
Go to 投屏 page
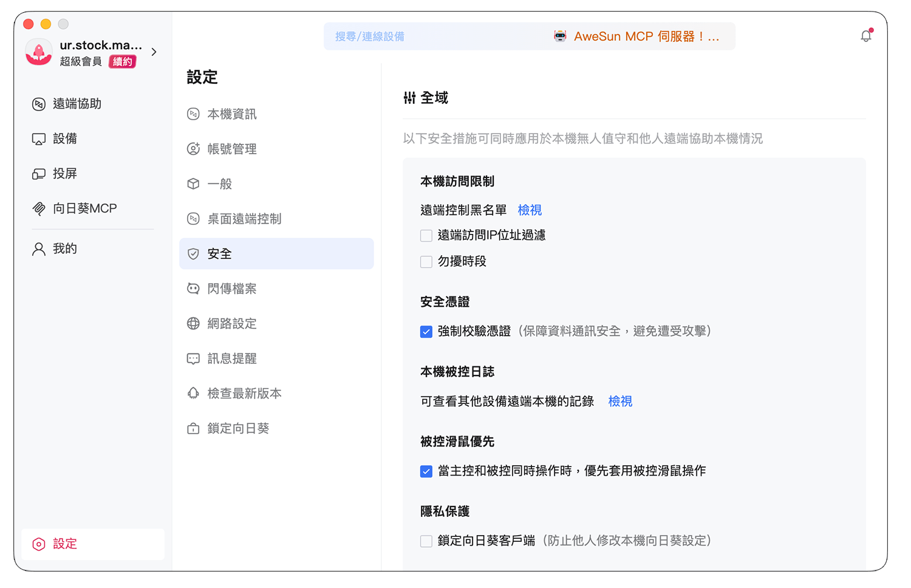pyautogui.click(x=93, y=174)
